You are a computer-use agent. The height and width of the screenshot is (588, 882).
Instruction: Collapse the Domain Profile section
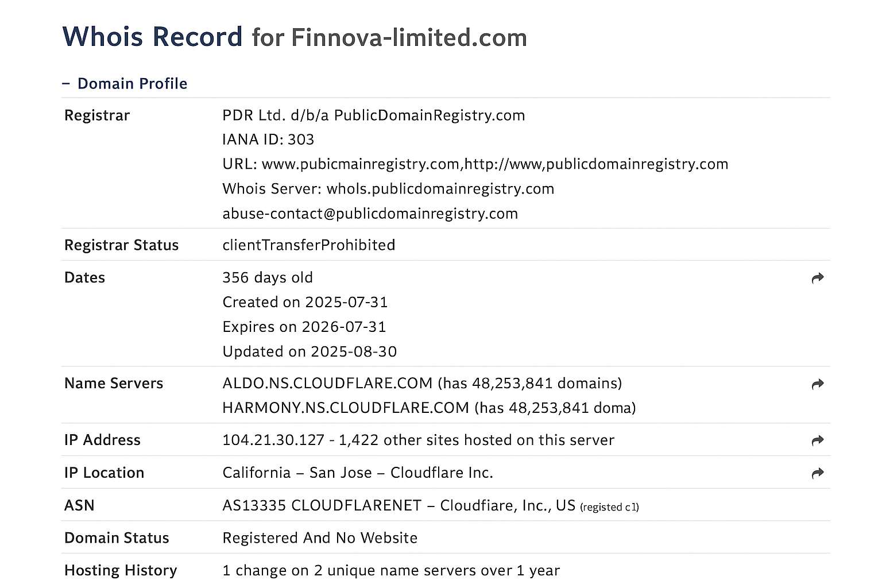pyautogui.click(x=66, y=84)
